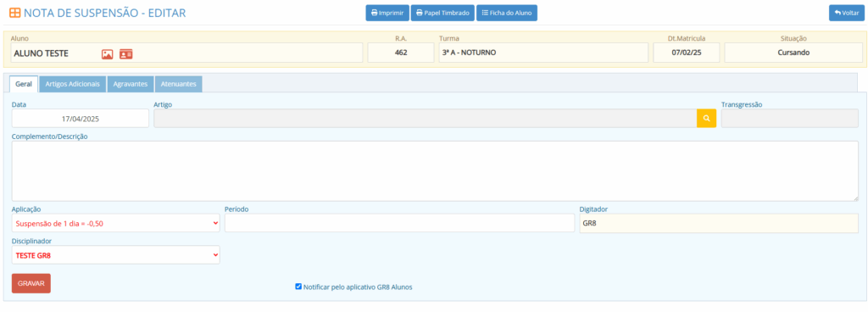The height and width of the screenshot is (312, 868).
Task: Click the red GRAVAR button
Action: click(x=31, y=283)
